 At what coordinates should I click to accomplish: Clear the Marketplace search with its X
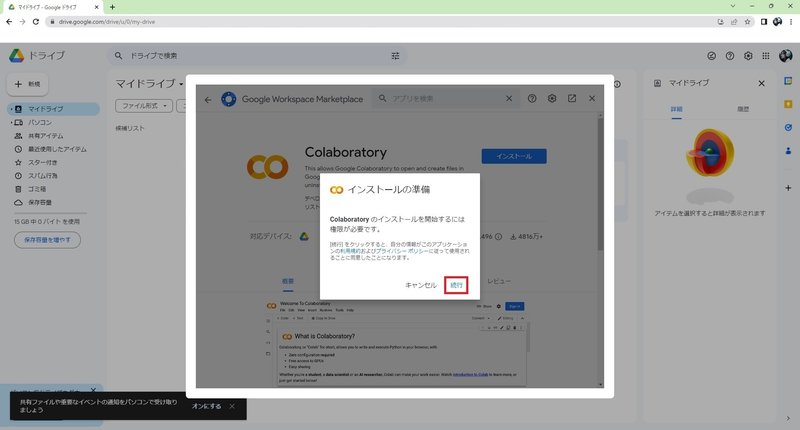[509, 98]
